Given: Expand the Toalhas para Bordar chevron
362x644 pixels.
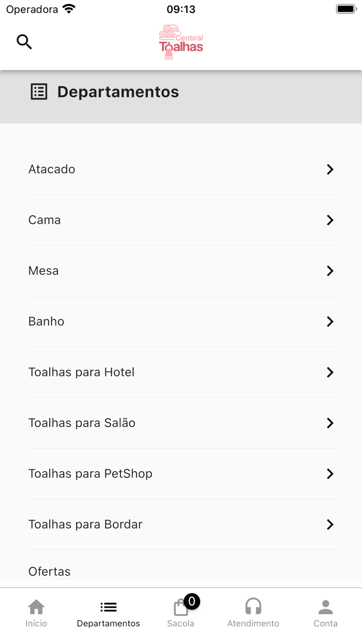Looking at the screenshot, I should pos(330,524).
